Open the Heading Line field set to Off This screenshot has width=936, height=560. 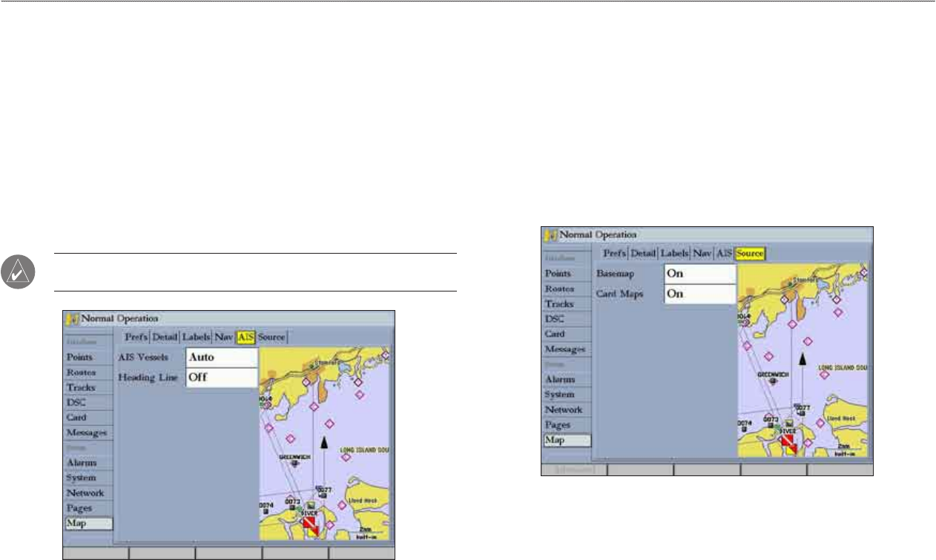[222, 377]
